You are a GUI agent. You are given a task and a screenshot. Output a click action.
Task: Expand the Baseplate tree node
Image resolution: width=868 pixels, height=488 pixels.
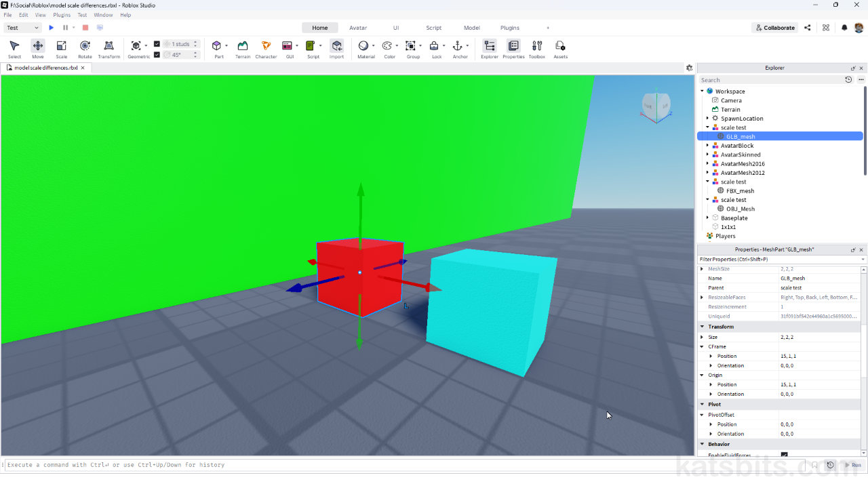coord(707,218)
